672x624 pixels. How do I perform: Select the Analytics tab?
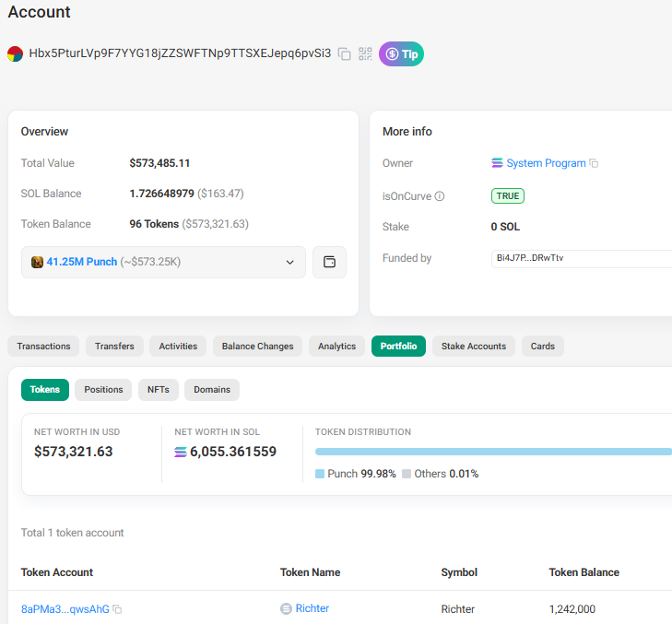[336, 347]
